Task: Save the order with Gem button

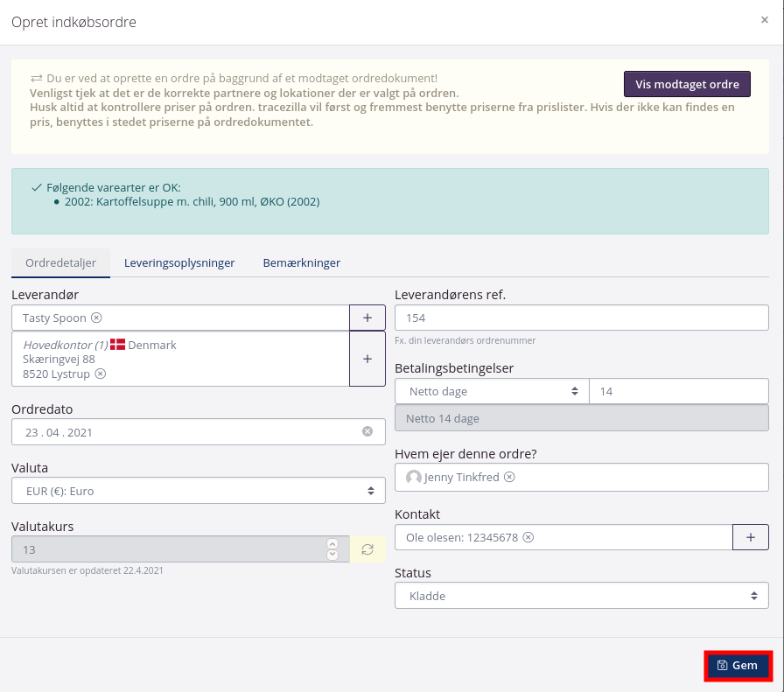Action: (x=738, y=666)
